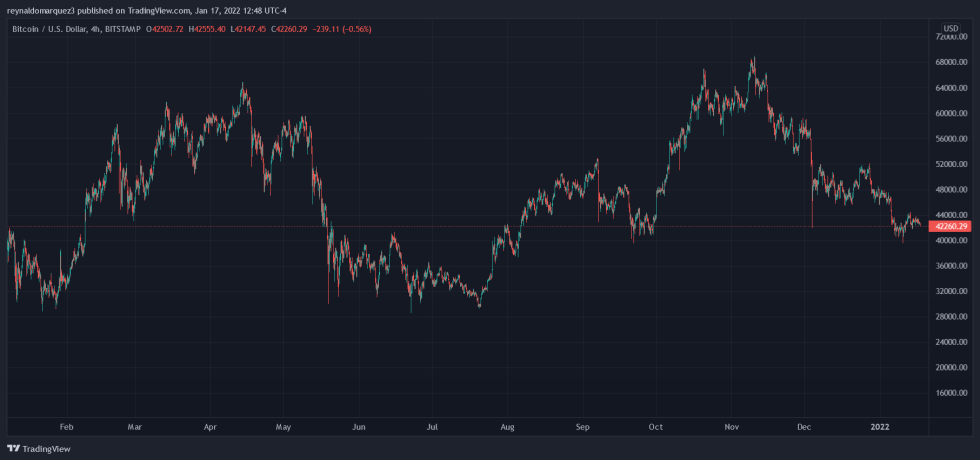
Task: Open the USD currency selector on price axis
Action: [951, 27]
